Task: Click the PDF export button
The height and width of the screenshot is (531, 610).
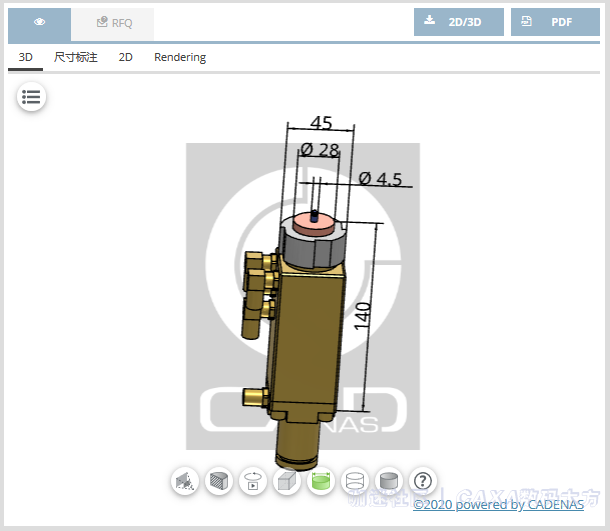Action: (x=555, y=22)
